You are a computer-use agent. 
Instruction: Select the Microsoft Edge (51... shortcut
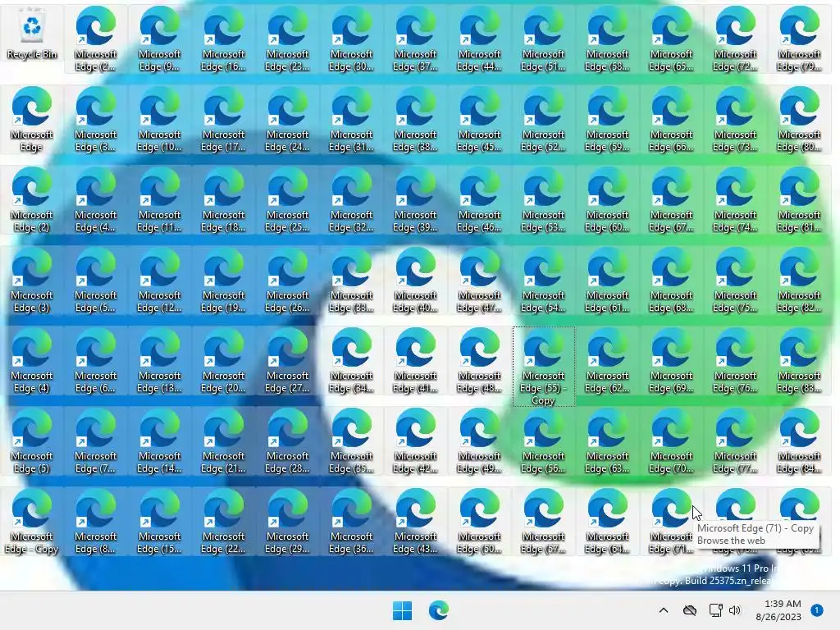[544, 39]
